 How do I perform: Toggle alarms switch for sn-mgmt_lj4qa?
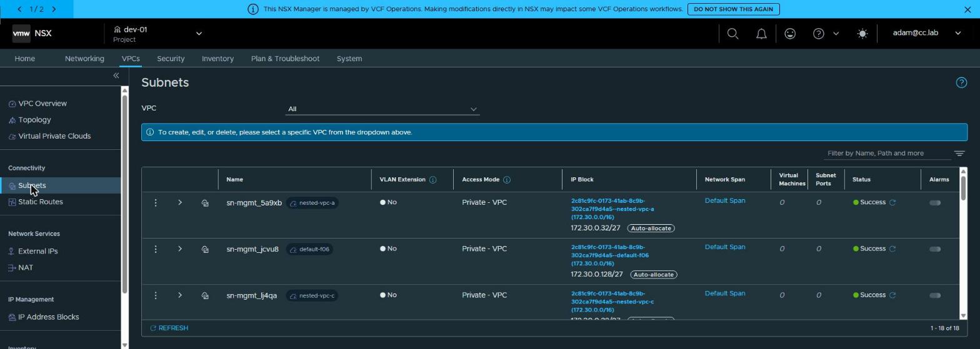935,295
